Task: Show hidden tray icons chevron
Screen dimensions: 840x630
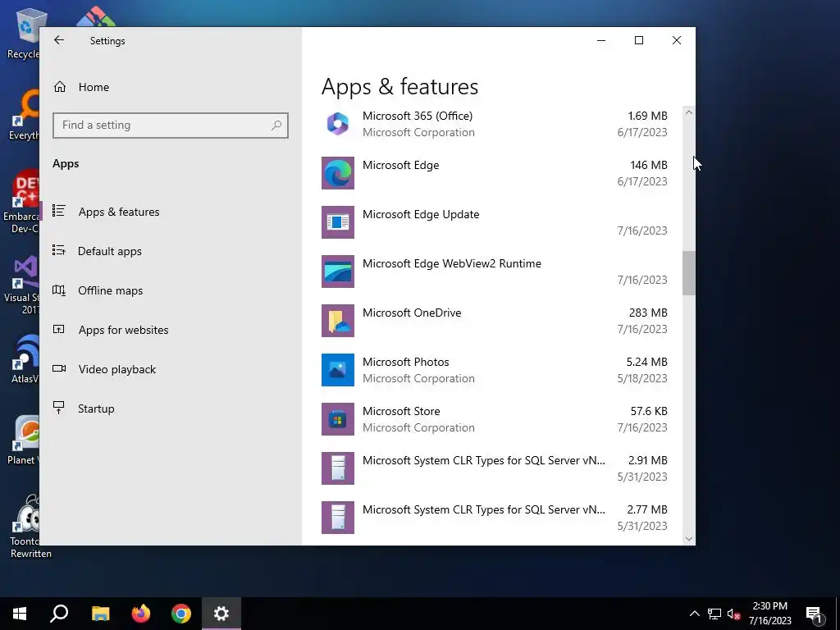Action: pos(694,614)
